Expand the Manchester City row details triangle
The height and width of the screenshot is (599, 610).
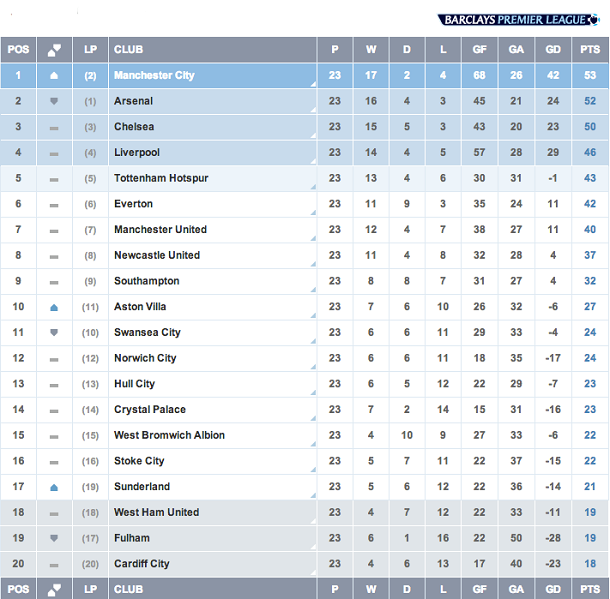[313, 84]
